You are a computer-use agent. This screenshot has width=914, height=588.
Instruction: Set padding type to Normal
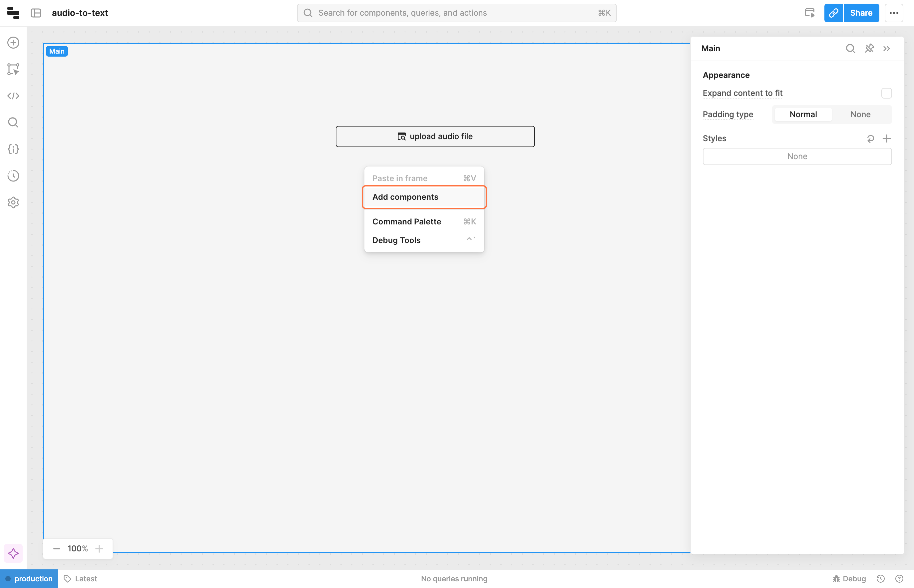(x=803, y=115)
